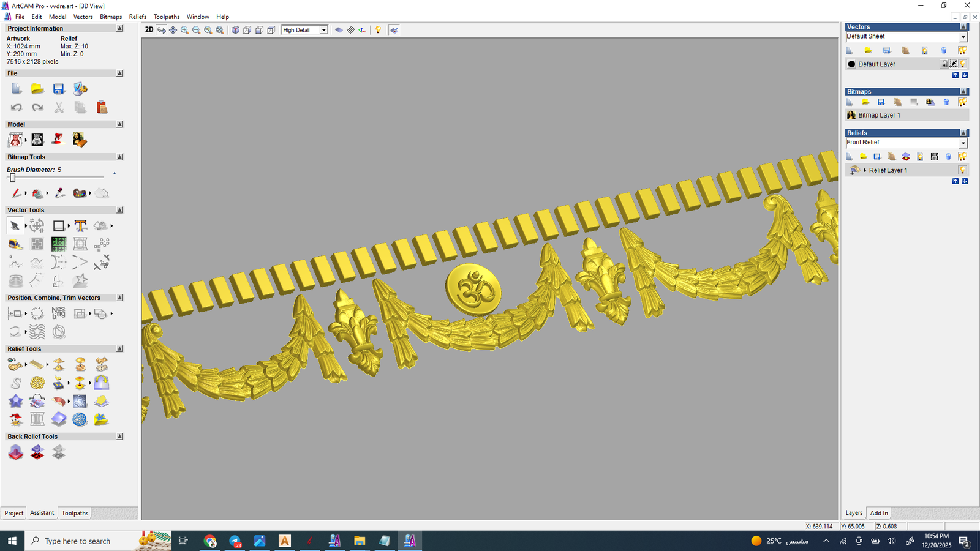The image size is (980, 551).
Task: Select the Add In tab
Action: tap(879, 513)
